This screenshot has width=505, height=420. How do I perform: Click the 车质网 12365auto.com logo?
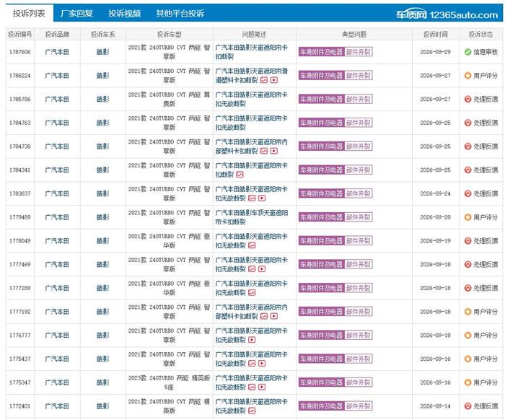(447, 14)
